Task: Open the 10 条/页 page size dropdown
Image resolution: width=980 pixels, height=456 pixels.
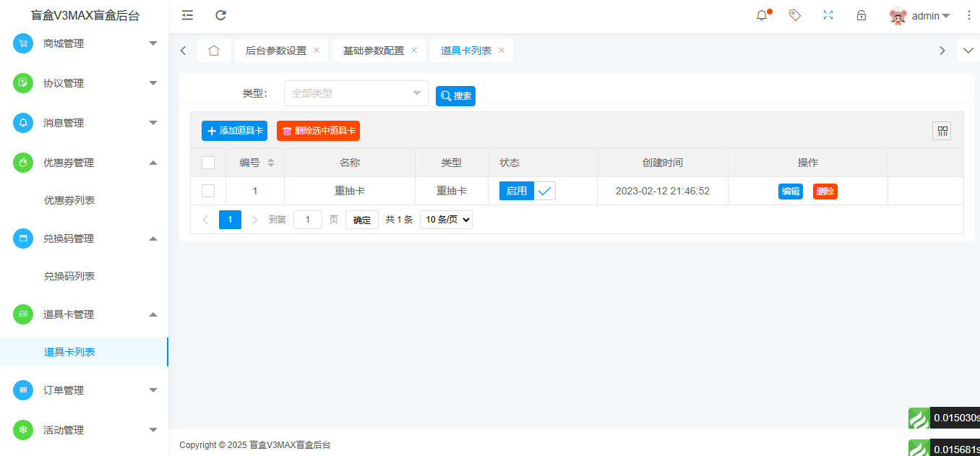Action: (446, 220)
